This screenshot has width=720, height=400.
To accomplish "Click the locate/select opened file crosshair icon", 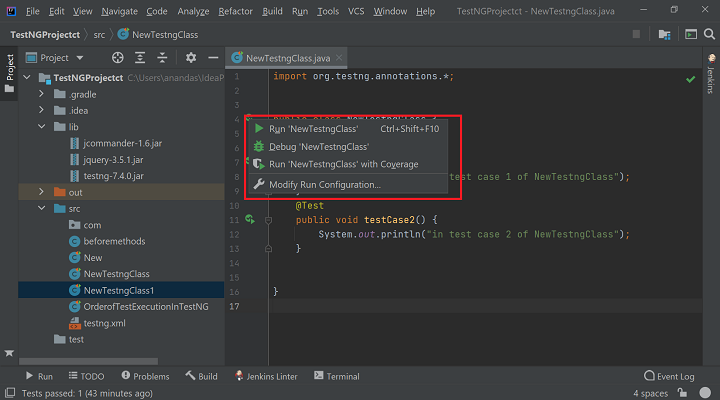I will click(x=118, y=57).
